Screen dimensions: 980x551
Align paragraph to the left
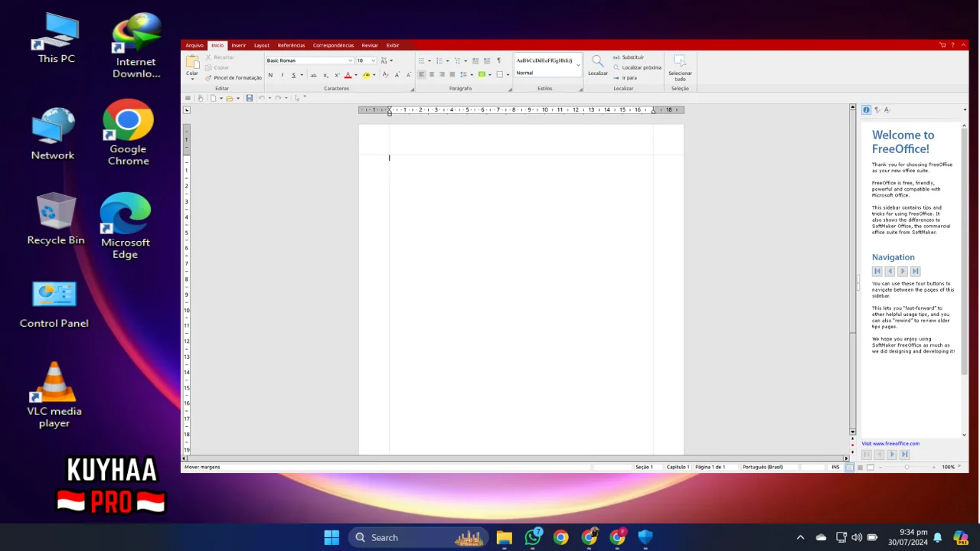click(421, 74)
